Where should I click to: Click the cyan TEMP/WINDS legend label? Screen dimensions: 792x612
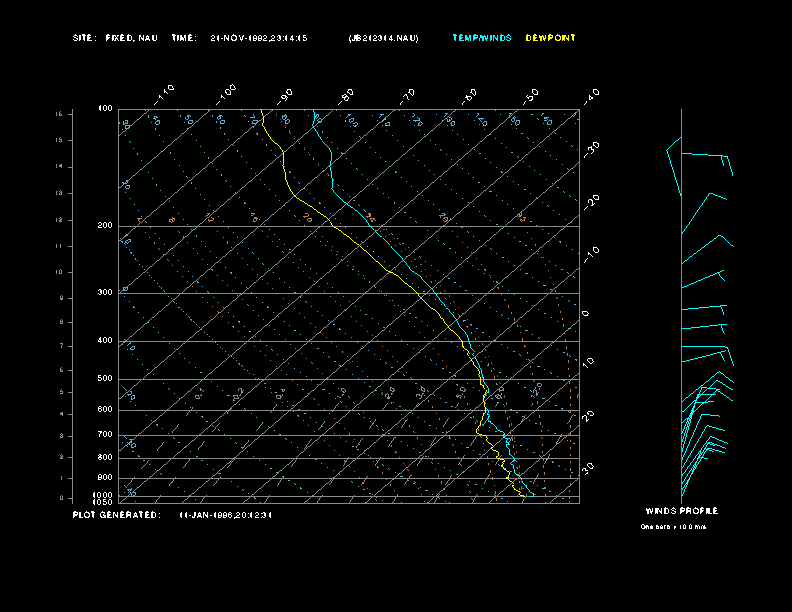(x=481, y=38)
